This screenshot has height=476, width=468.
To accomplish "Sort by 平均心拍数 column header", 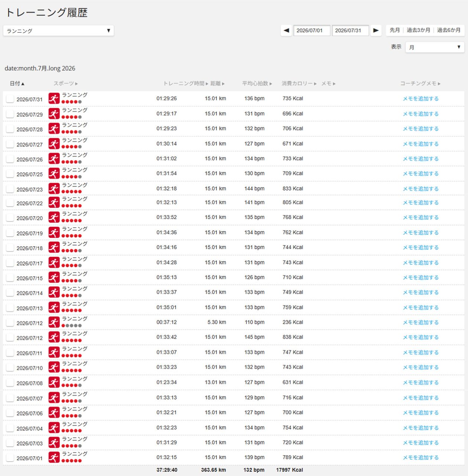I will 257,84.
